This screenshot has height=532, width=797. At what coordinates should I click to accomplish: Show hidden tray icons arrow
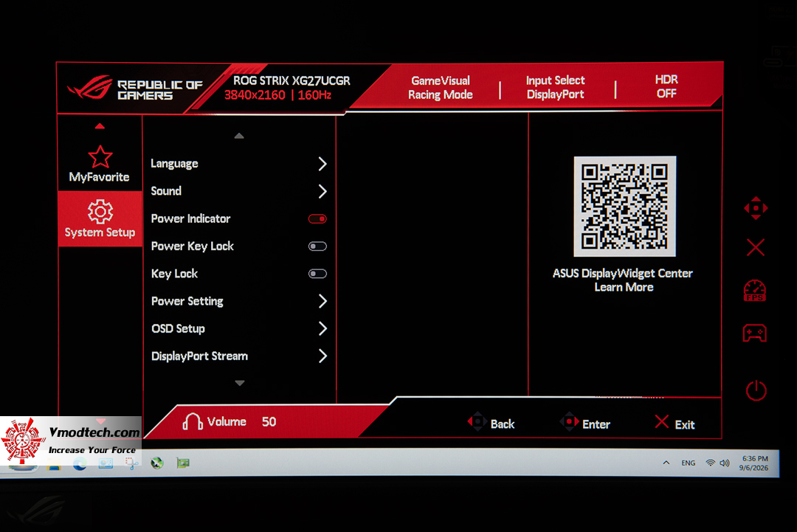point(666,463)
